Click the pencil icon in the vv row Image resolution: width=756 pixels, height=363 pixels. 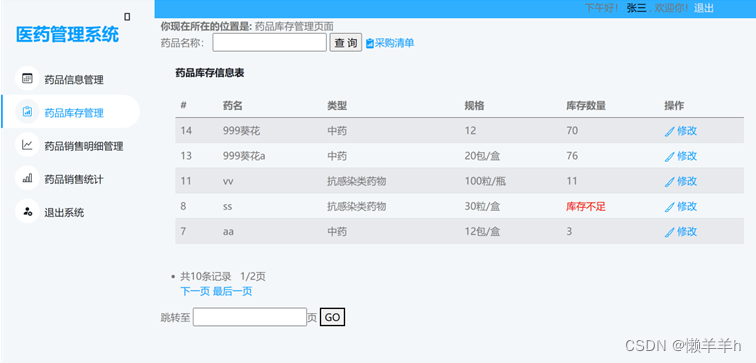click(669, 182)
